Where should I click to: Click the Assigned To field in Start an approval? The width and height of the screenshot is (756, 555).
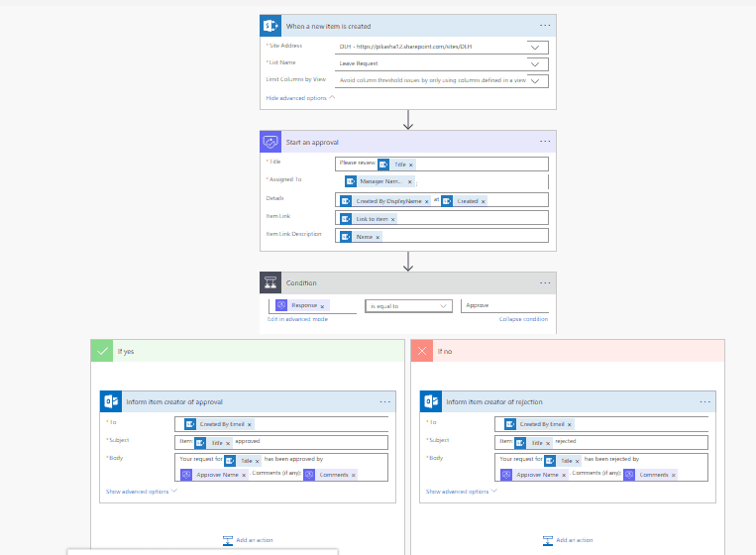pos(442,181)
